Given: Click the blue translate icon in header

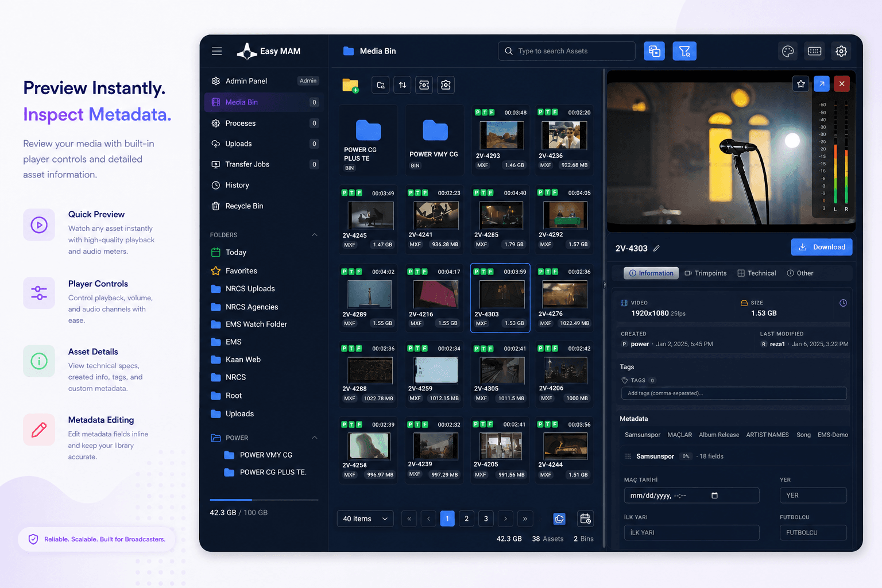Looking at the screenshot, I should click(x=655, y=51).
